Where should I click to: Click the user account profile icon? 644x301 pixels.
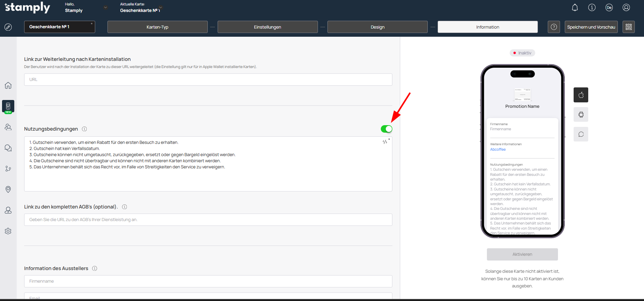[626, 7]
